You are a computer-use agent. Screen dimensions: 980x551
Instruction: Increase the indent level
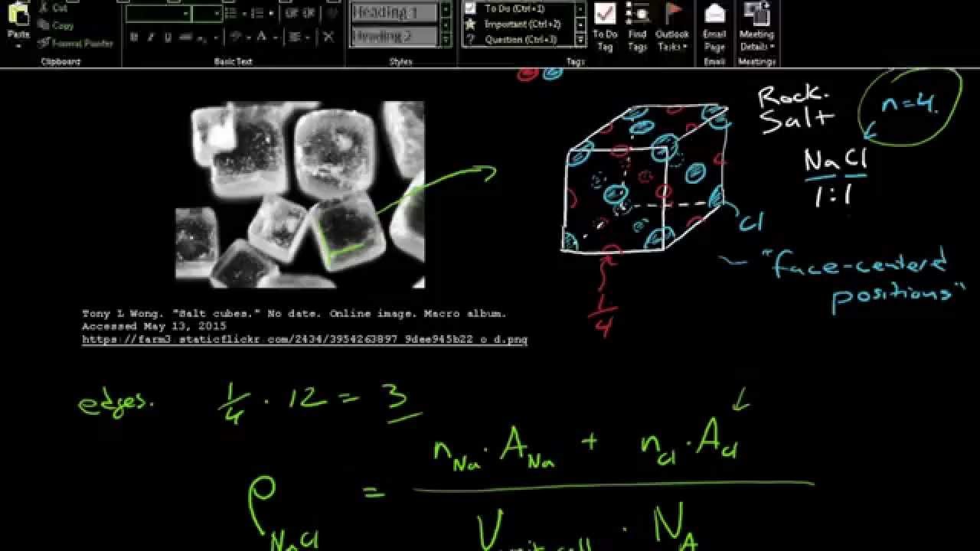pos(309,14)
